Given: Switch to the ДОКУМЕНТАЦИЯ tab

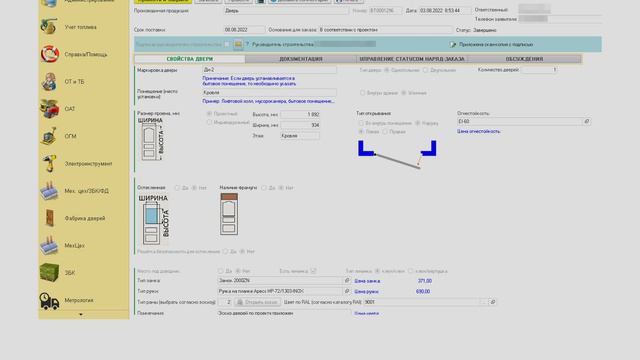Looking at the screenshot, I should pos(301,59).
